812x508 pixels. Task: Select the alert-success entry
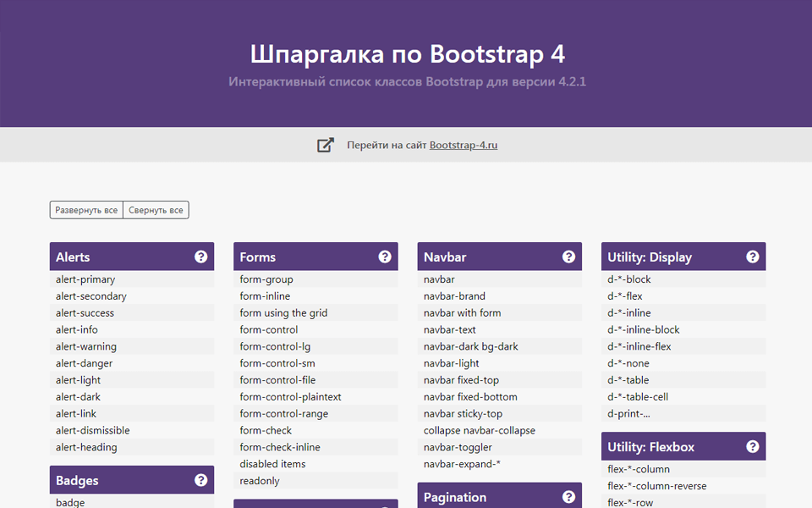tap(132, 312)
